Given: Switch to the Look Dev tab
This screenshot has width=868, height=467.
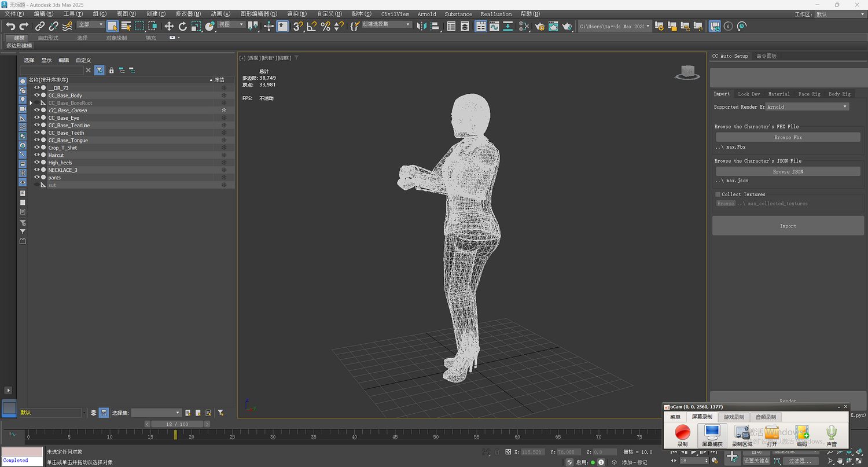Looking at the screenshot, I should (x=748, y=94).
